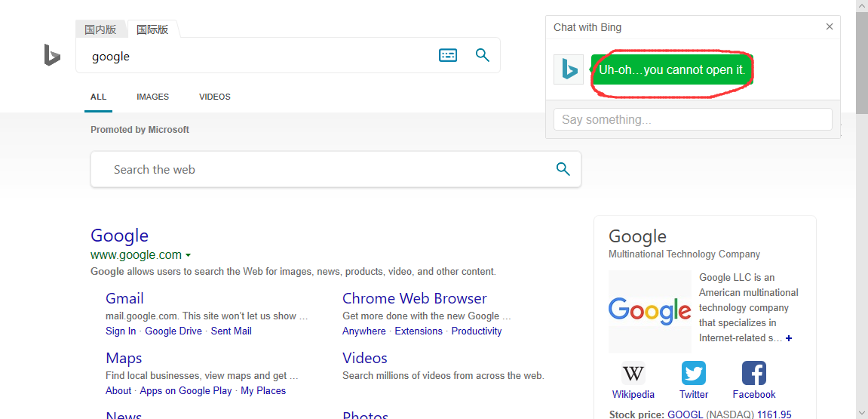This screenshot has height=419, width=868.
Task: Open Google's Wikipedia icon link
Action: pyautogui.click(x=633, y=374)
